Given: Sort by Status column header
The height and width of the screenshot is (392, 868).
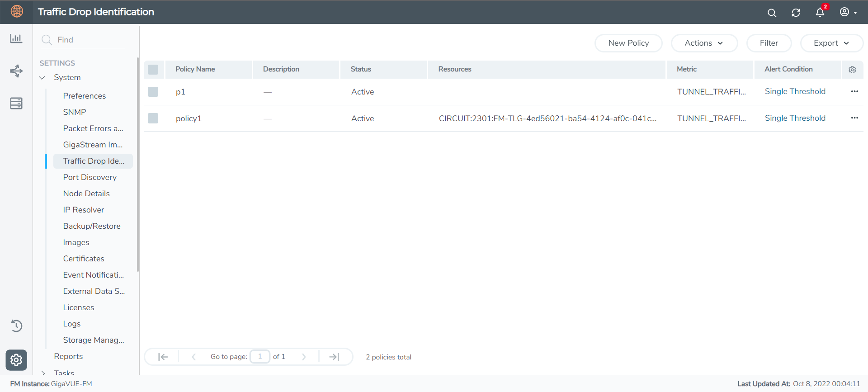Looking at the screenshot, I should pos(383,69).
